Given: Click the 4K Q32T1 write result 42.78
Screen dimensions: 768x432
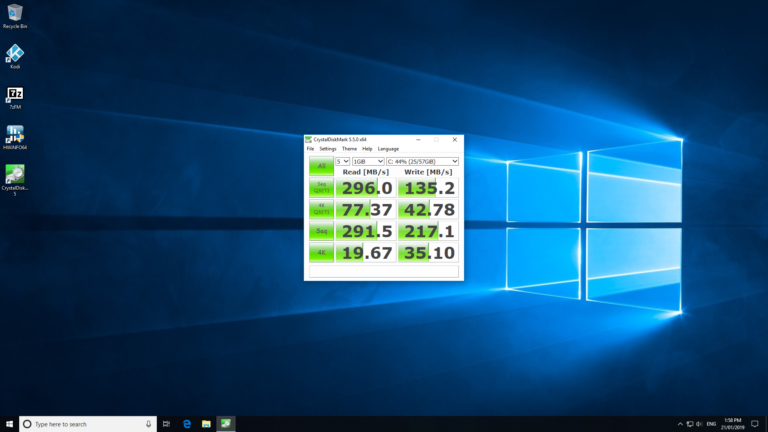Looking at the screenshot, I should click(x=428, y=209).
